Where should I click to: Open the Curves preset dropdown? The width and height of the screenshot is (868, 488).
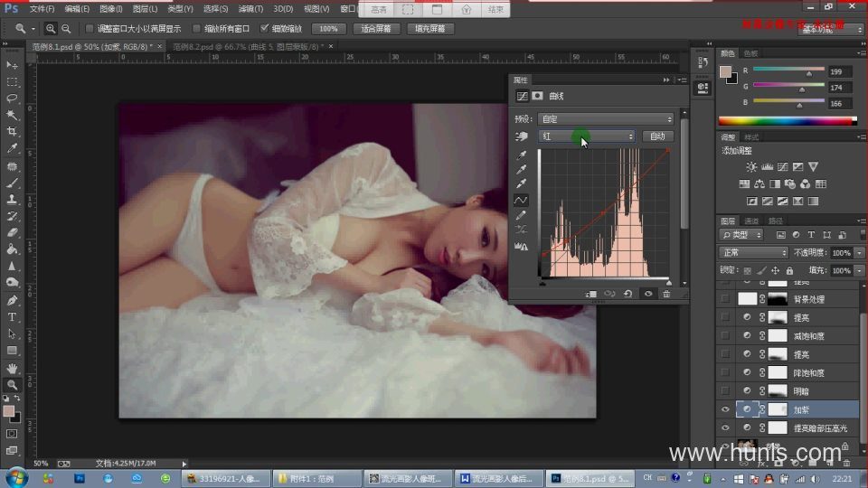click(x=606, y=119)
